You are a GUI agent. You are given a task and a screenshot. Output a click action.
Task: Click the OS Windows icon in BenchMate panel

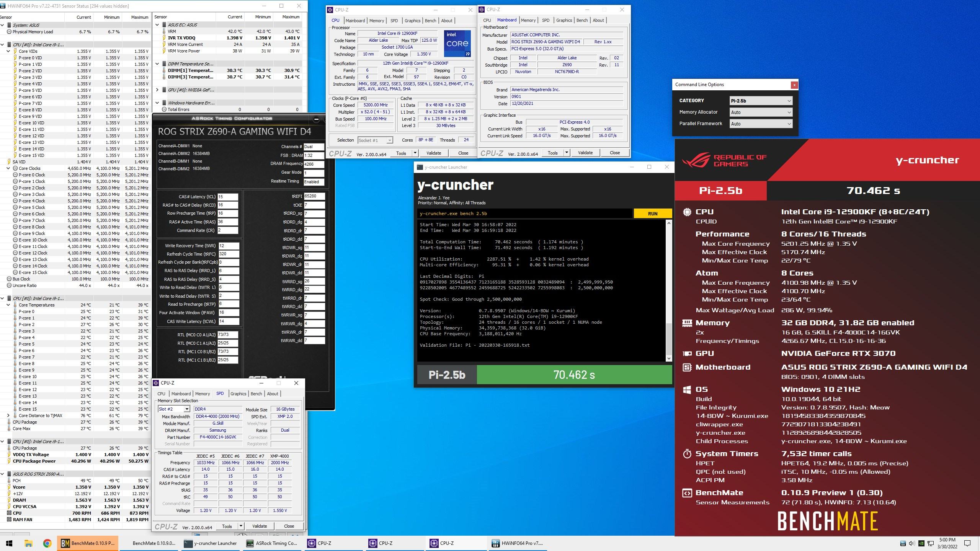[687, 390]
